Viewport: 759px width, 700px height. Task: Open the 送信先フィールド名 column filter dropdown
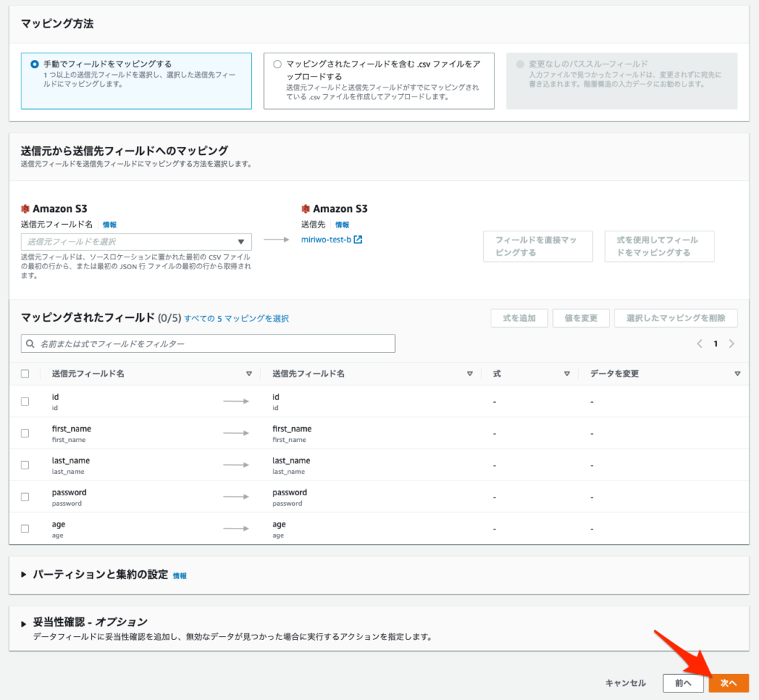point(469,373)
